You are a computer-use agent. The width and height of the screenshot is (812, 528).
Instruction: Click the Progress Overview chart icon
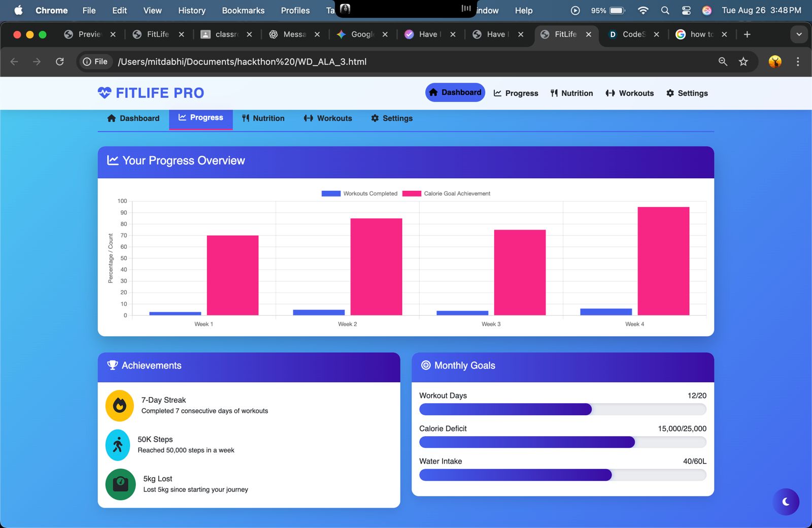point(113,160)
